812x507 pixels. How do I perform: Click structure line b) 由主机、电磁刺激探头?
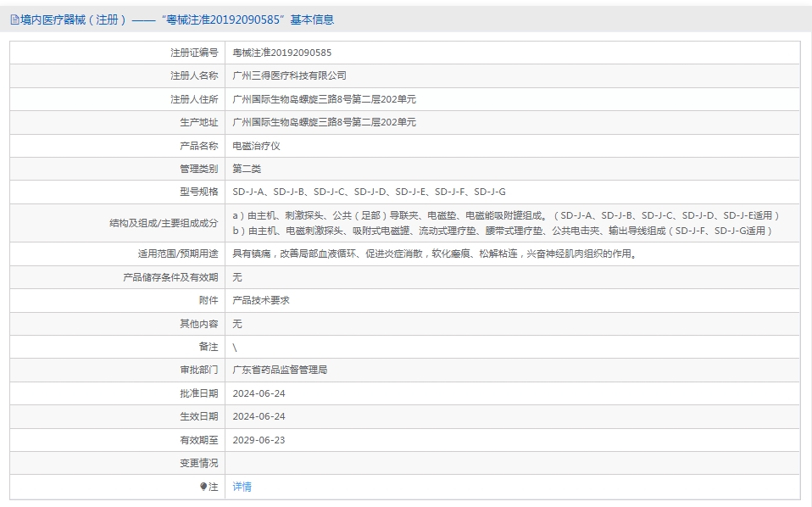pyautogui.click(x=503, y=230)
